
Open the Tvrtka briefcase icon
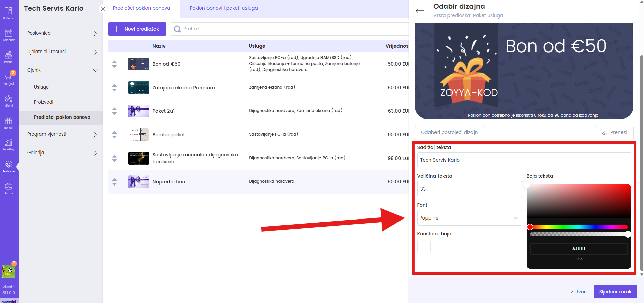9,188
